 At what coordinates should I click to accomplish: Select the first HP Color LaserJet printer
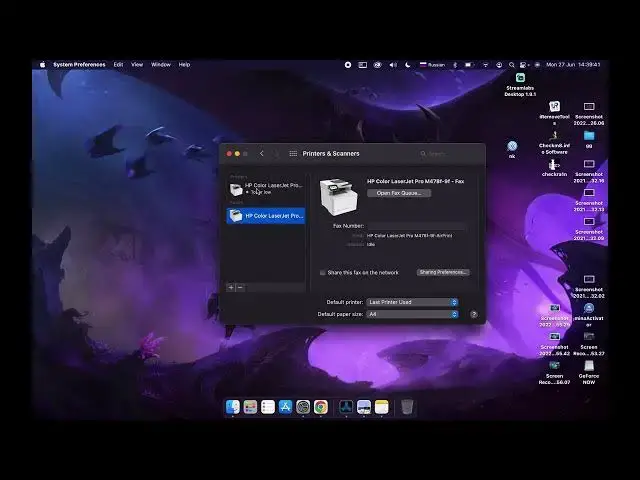[x=266, y=189]
